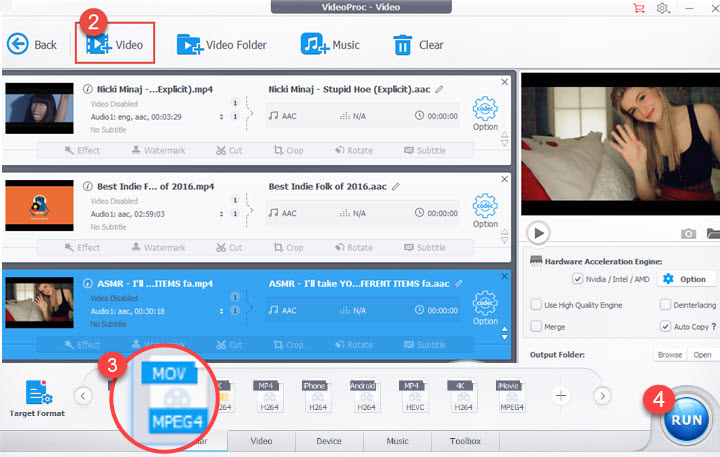Show previous target formats
The height and width of the screenshot is (457, 720).
pyautogui.click(x=83, y=395)
